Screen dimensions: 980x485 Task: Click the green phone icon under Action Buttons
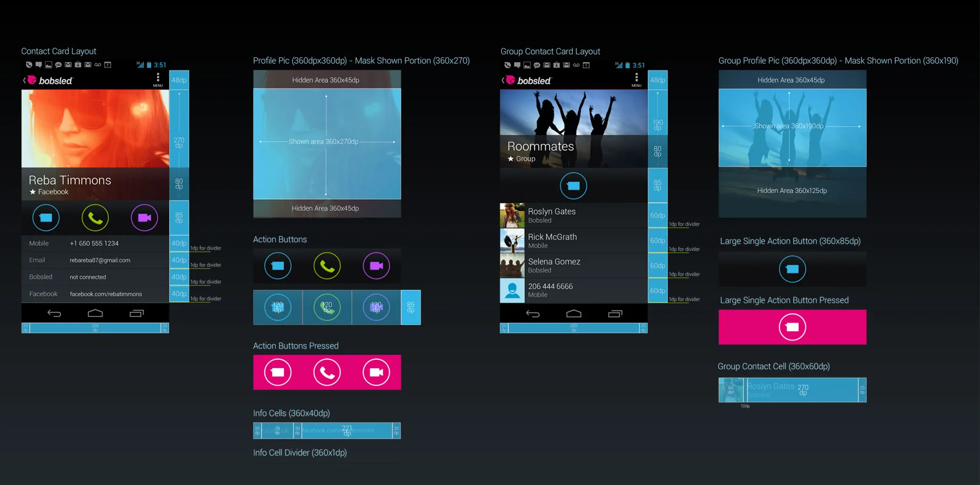(327, 266)
